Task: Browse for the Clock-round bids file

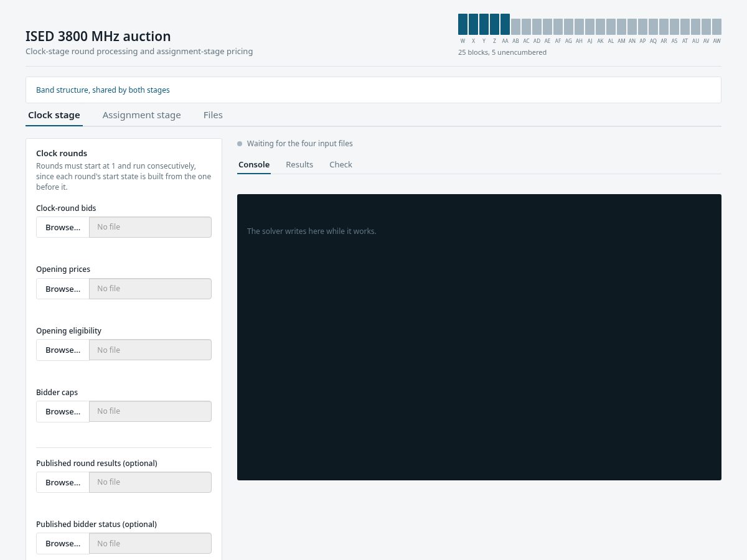Action: pos(63,227)
